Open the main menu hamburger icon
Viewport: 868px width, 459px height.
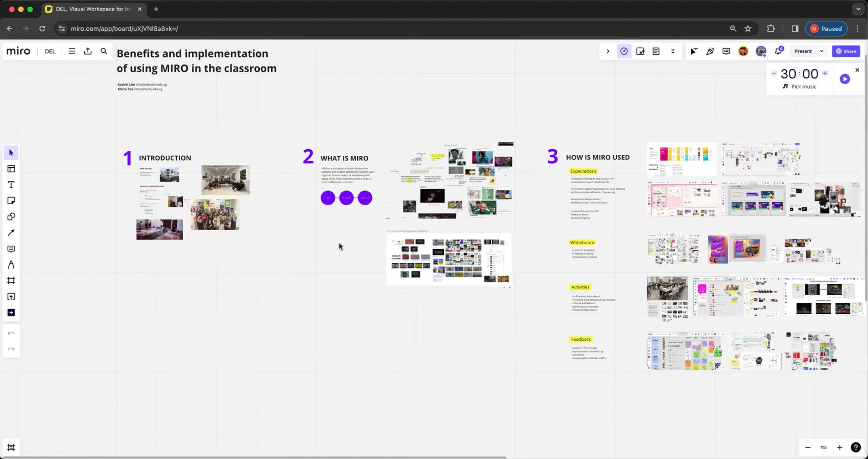coord(72,51)
